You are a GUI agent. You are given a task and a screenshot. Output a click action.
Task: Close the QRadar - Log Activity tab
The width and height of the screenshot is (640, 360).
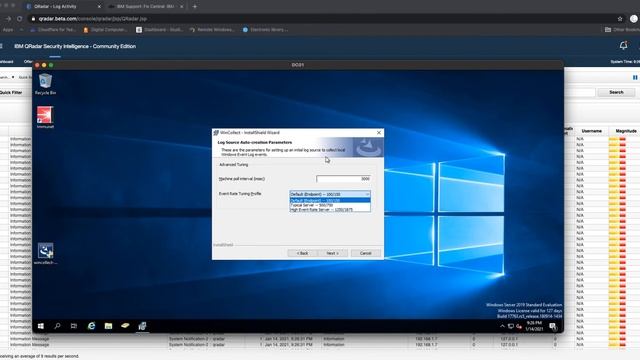point(99,7)
